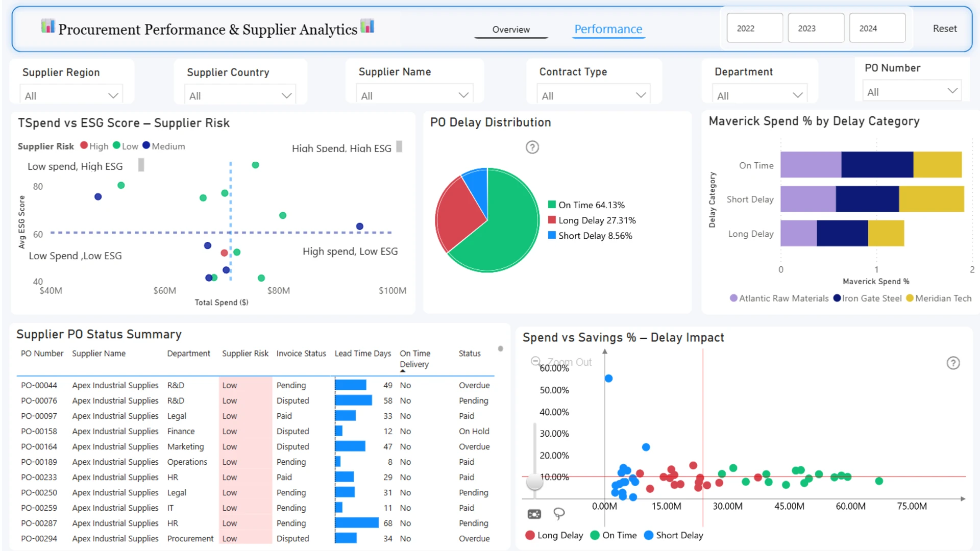Click Meridian Tech legend marker
This screenshot has width=980, height=551.
(910, 298)
